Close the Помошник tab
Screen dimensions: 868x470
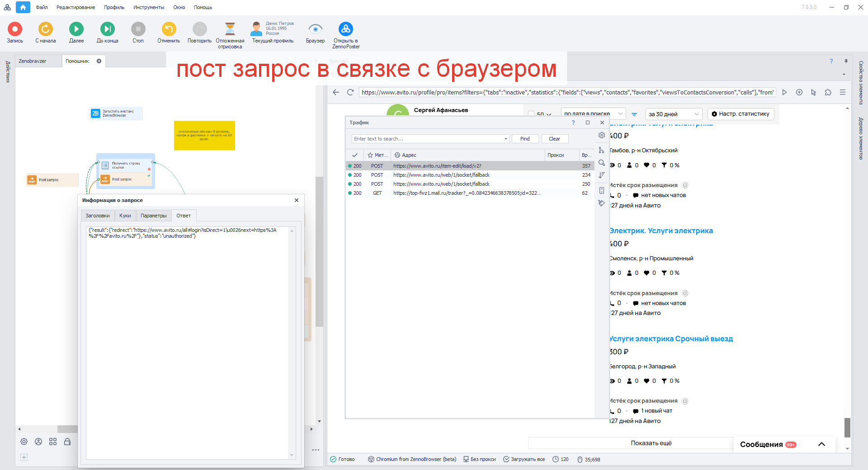pyautogui.click(x=99, y=61)
